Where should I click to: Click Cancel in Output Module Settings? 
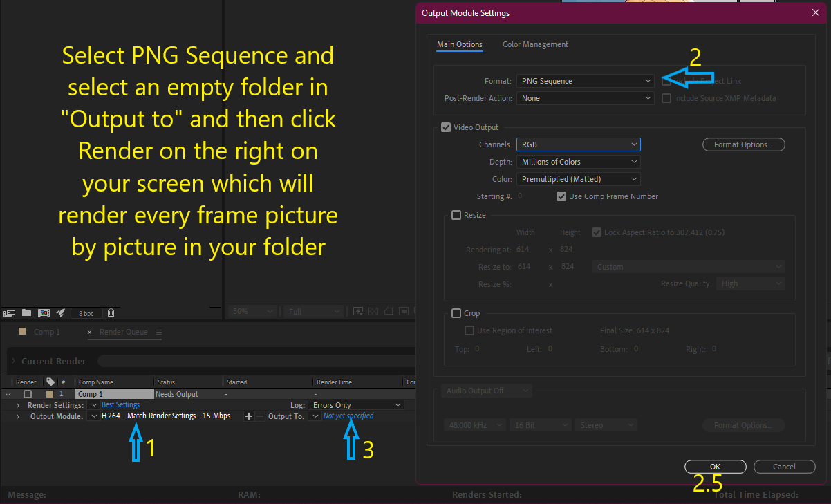[784, 467]
